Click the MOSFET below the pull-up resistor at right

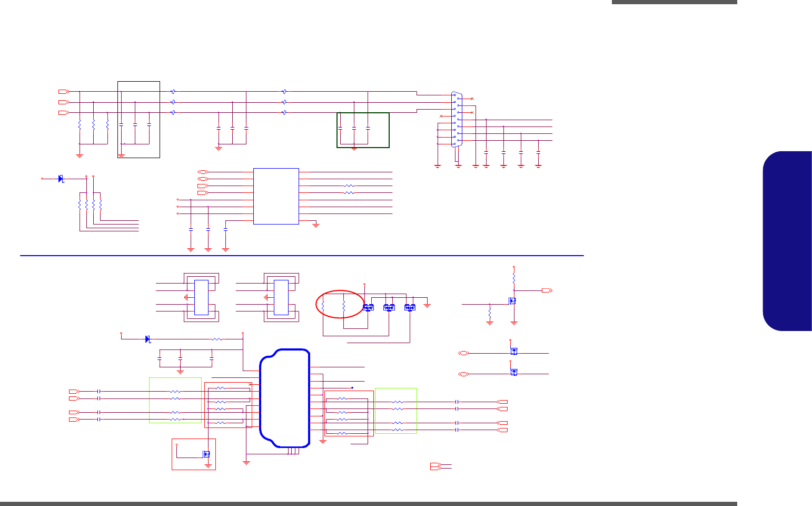[512, 301]
